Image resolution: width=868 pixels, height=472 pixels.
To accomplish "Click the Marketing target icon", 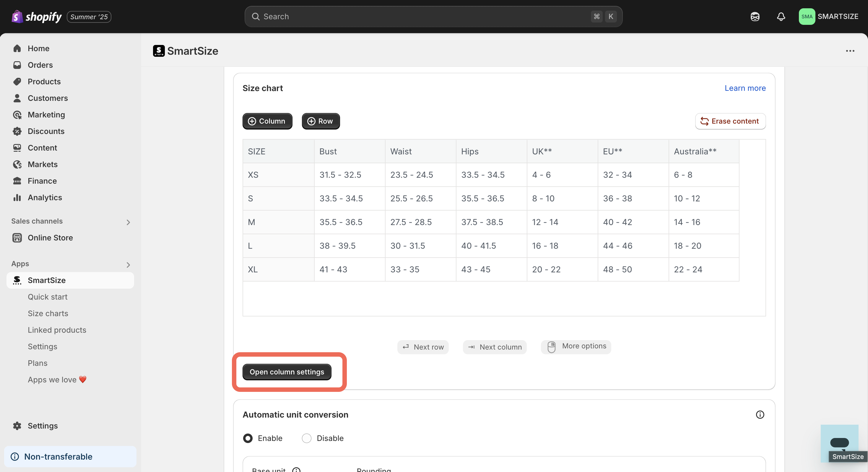I will [17, 115].
